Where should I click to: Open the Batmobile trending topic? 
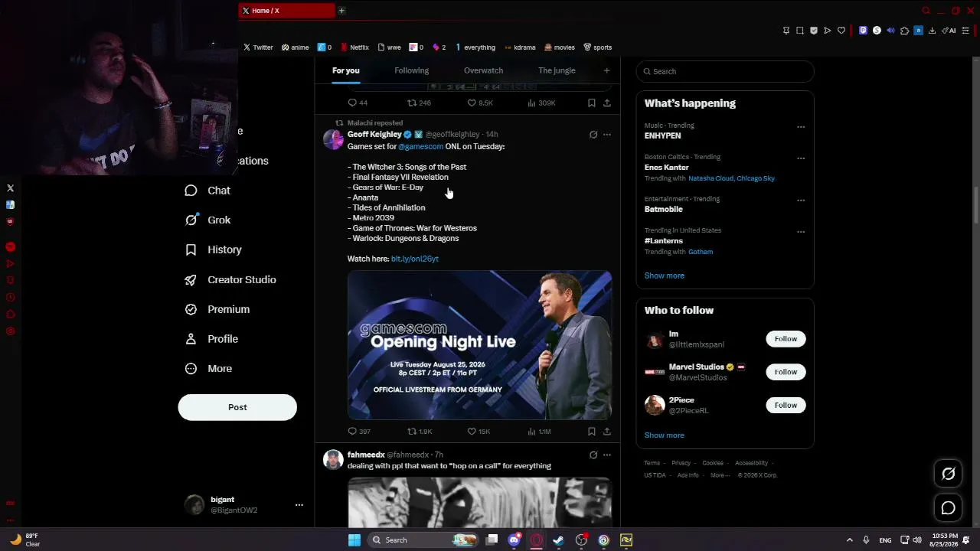pyautogui.click(x=663, y=209)
